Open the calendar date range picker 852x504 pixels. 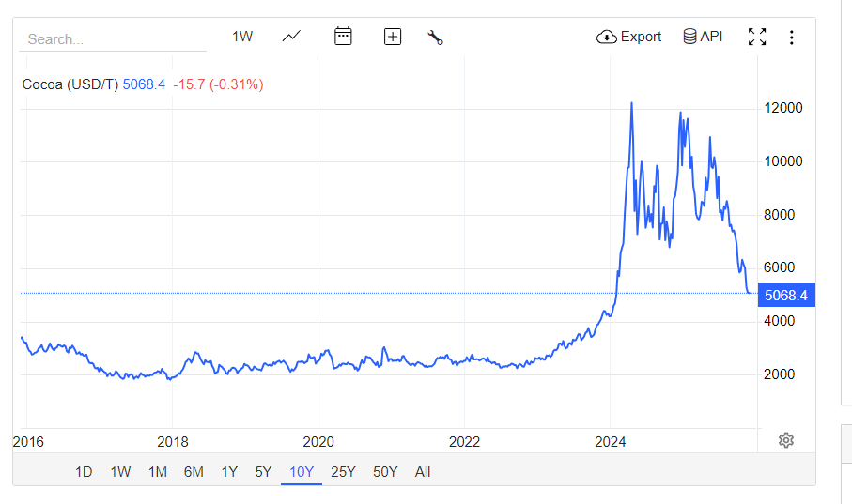343,37
